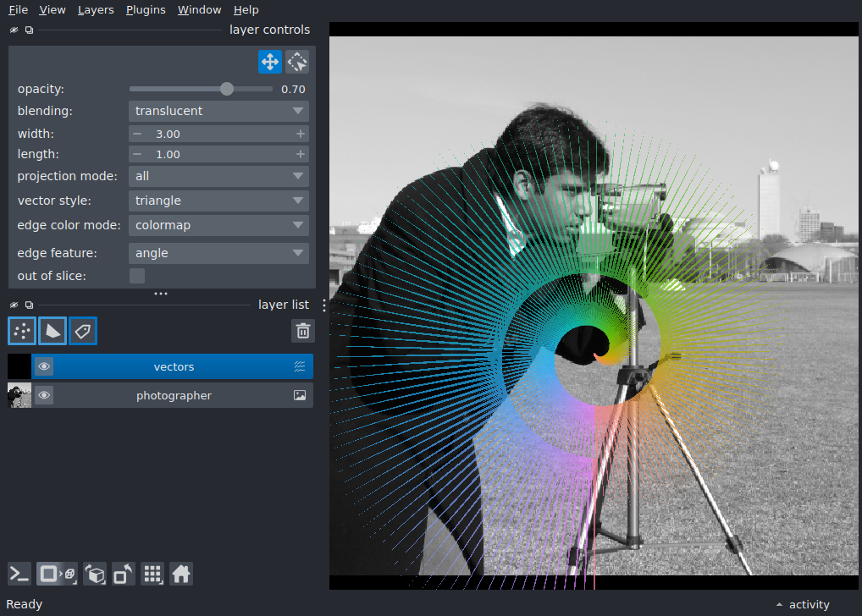Open the blending dropdown
The width and height of the screenshot is (862, 616).
(218, 111)
